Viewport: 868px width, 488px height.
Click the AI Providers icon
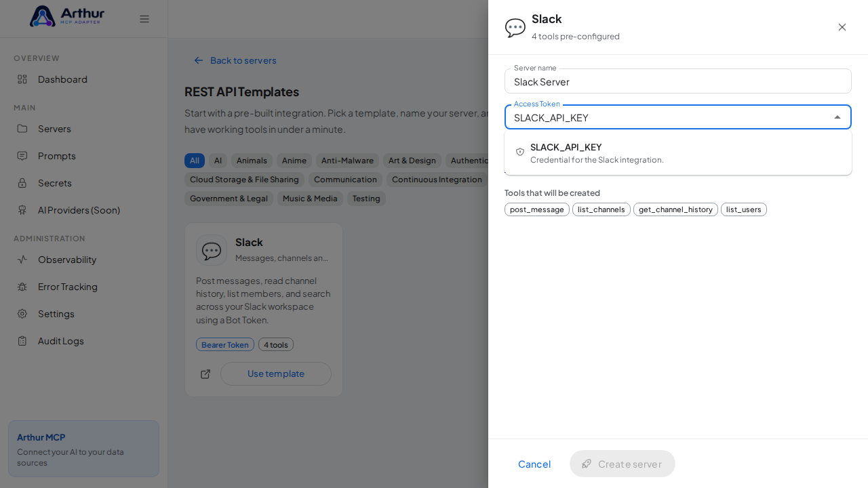22,210
